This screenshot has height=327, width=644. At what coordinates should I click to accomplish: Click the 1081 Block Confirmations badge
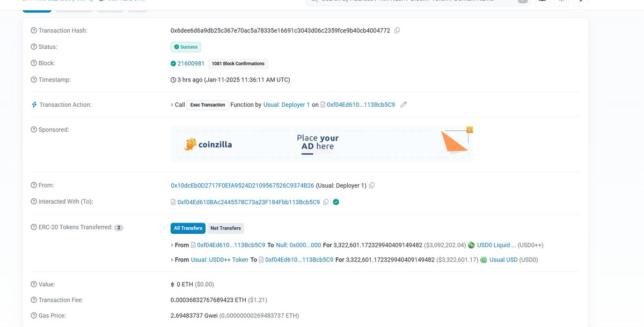(x=238, y=63)
